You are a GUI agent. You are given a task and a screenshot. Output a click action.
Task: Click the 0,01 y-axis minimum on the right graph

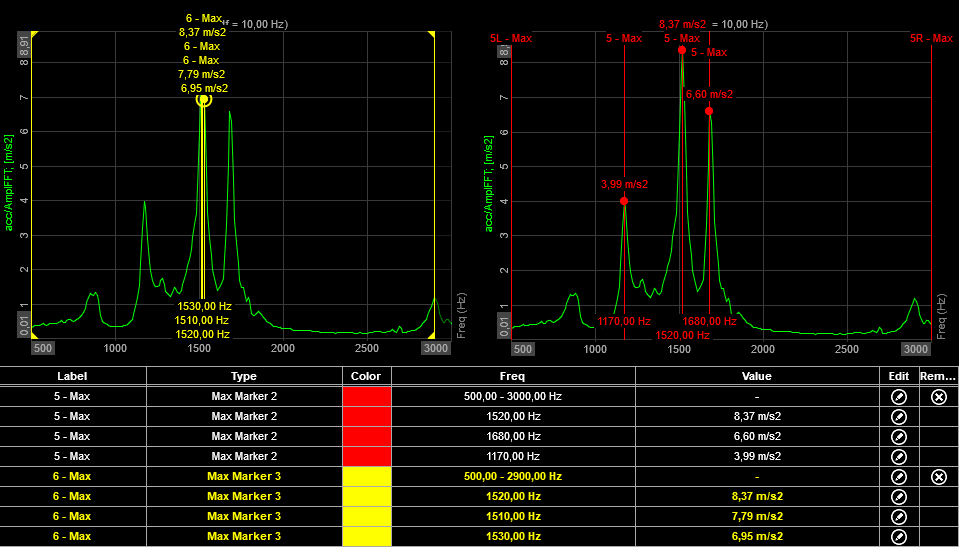pyautogui.click(x=505, y=326)
